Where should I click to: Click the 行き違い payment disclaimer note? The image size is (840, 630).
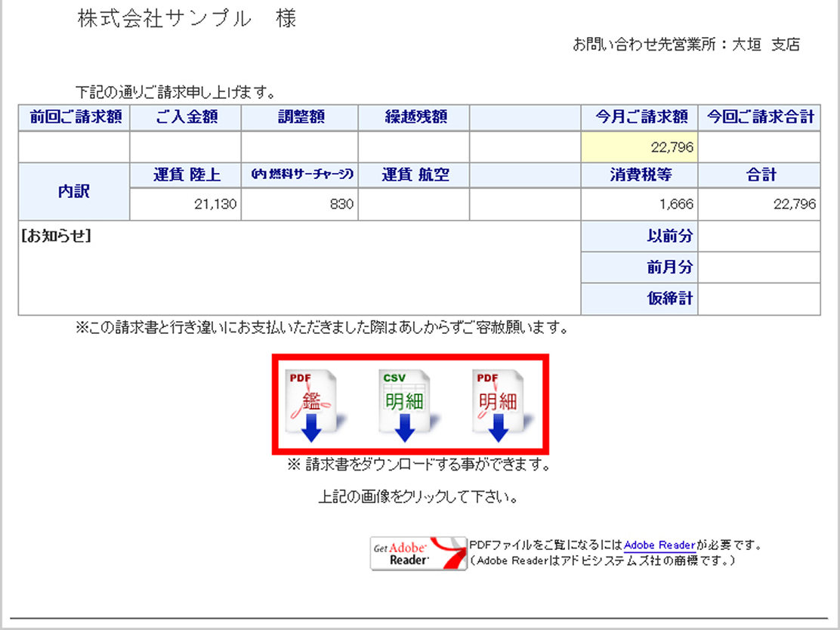pos(322,327)
